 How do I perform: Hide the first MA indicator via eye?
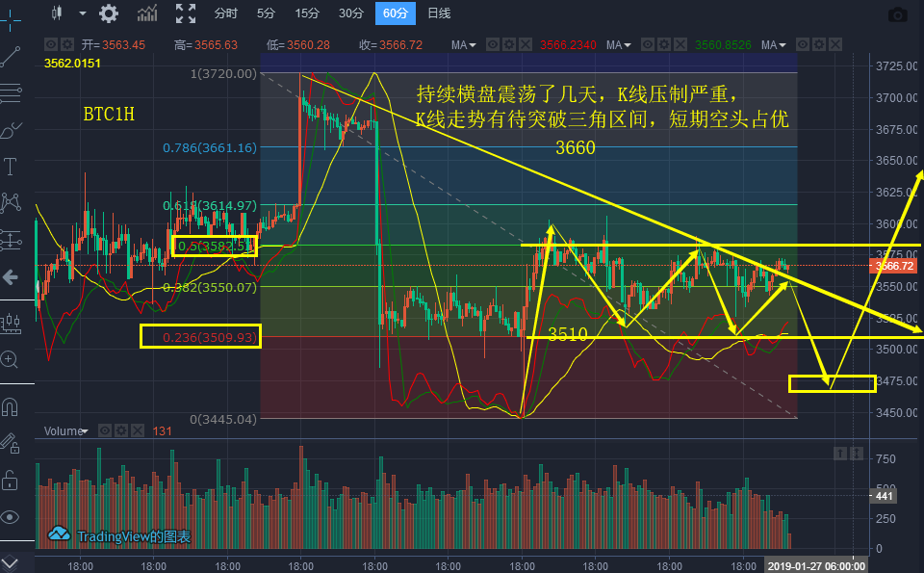pos(493,44)
